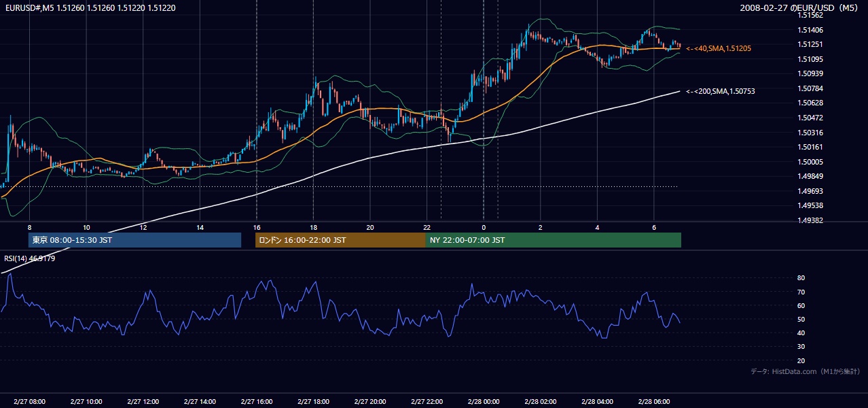
Task: Select the 40 SMA label 1.51205
Action: tap(719, 49)
